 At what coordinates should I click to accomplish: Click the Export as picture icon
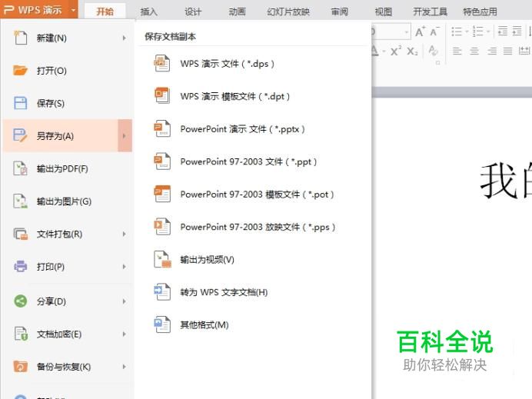20,201
